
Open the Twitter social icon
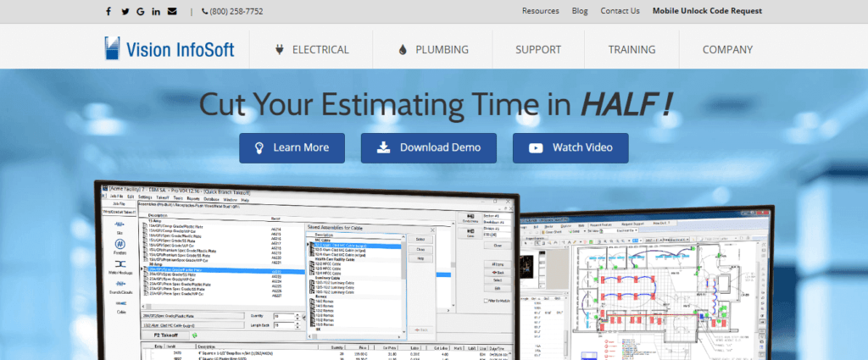point(125,11)
